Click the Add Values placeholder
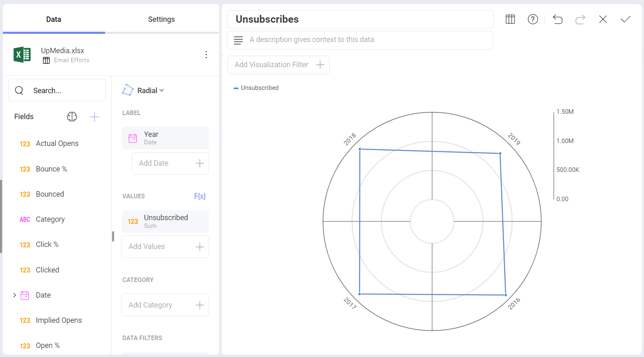 coord(165,247)
